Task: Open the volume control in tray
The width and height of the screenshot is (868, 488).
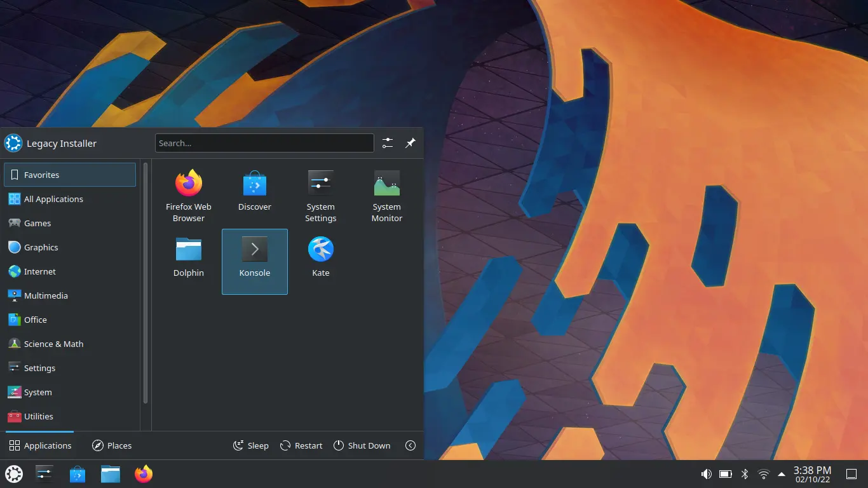Action: point(706,474)
